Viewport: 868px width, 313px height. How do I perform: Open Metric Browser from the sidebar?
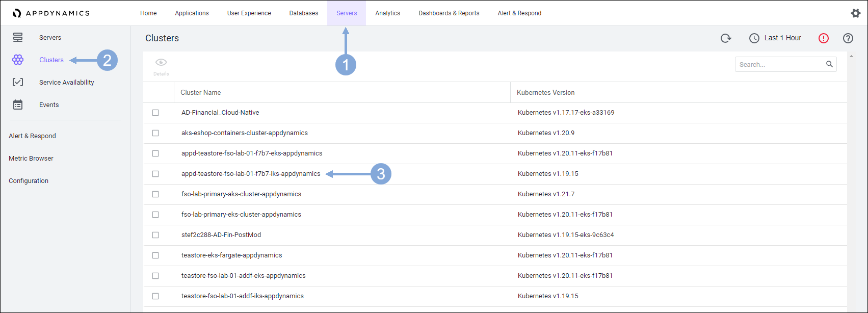pyautogui.click(x=31, y=159)
